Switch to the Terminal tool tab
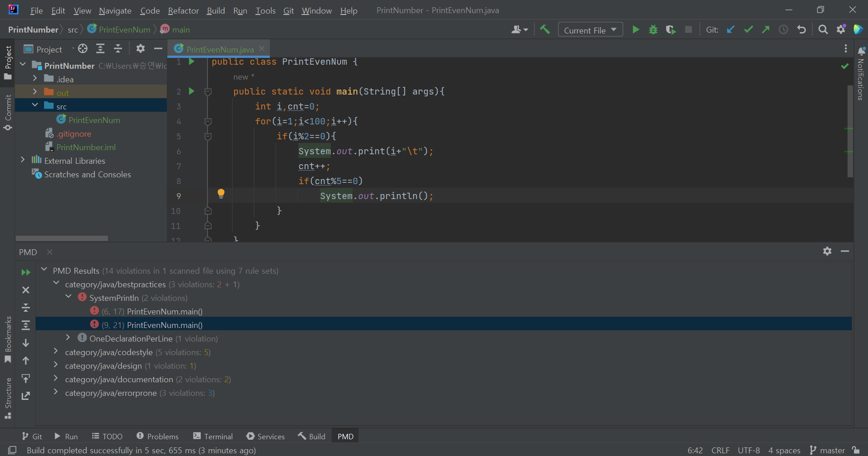Image resolution: width=868 pixels, height=456 pixels. click(213, 436)
